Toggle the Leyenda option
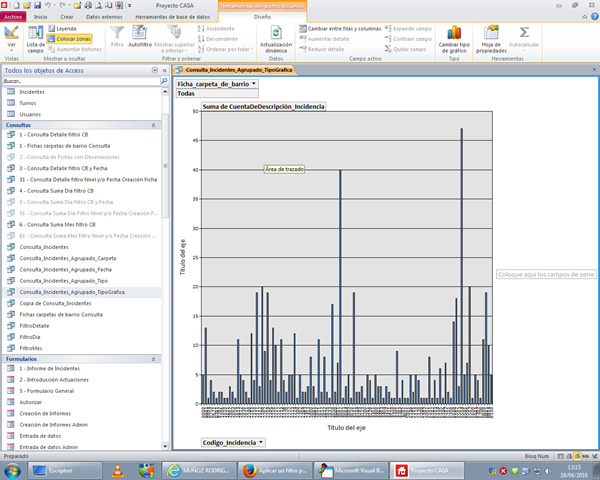This screenshot has height=480, width=600. tap(66, 28)
